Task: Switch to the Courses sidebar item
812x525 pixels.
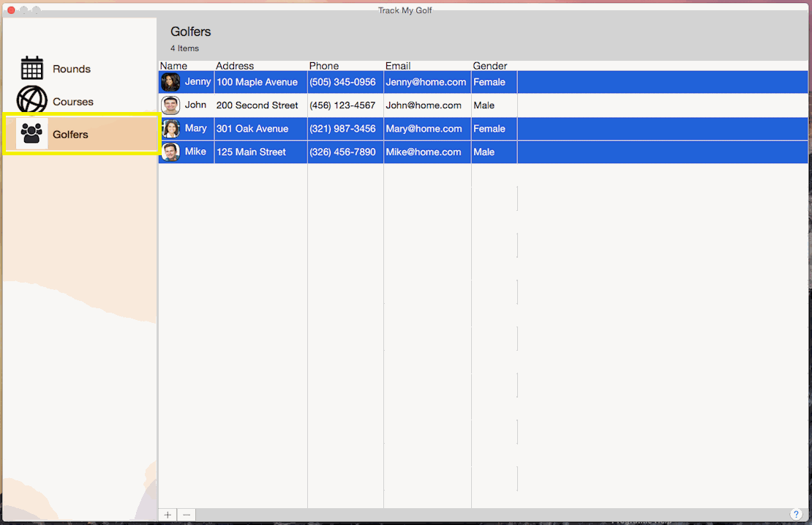Action: [x=73, y=102]
